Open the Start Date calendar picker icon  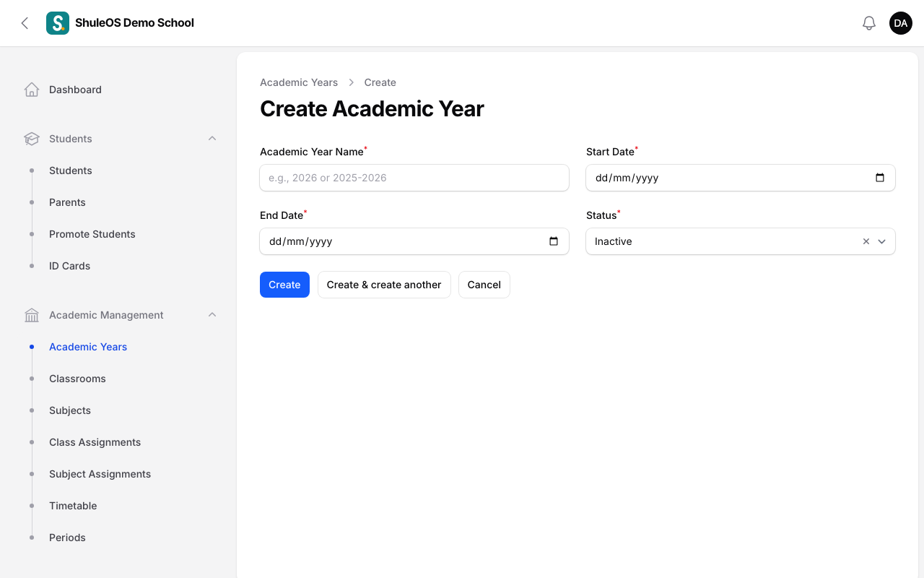tap(880, 178)
